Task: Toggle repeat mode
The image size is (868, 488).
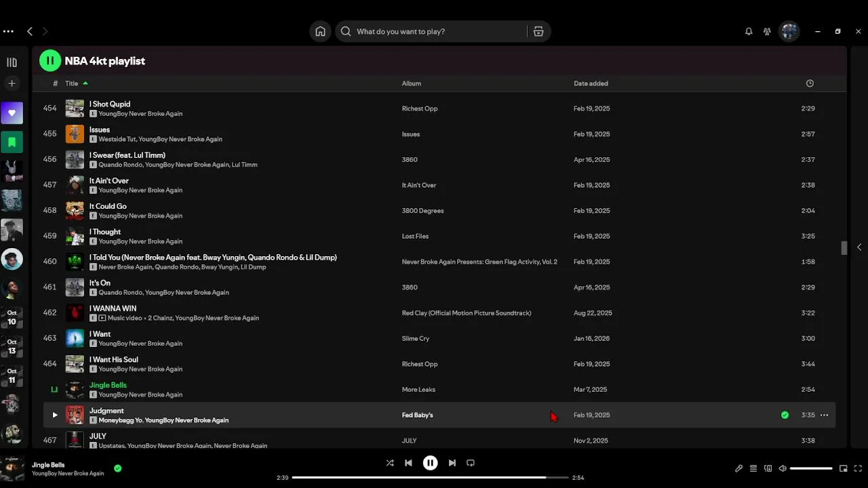Action: point(470,463)
